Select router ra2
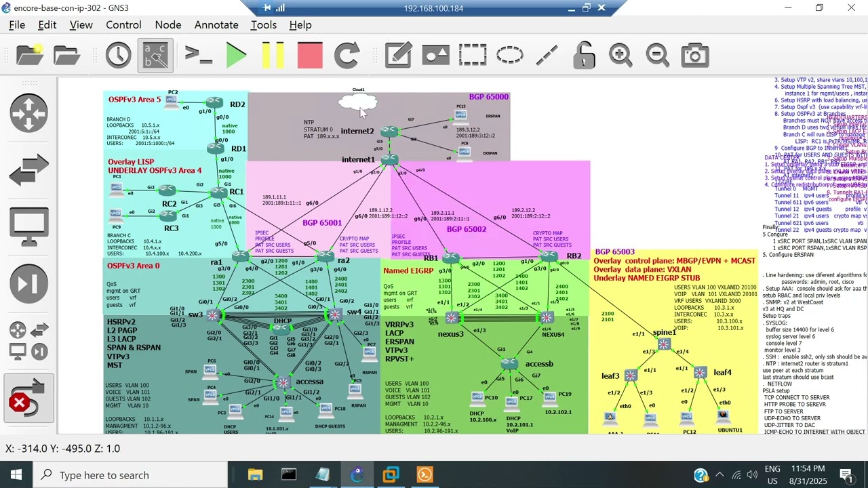Image resolution: width=868 pixels, height=488 pixels. click(325, 256)
